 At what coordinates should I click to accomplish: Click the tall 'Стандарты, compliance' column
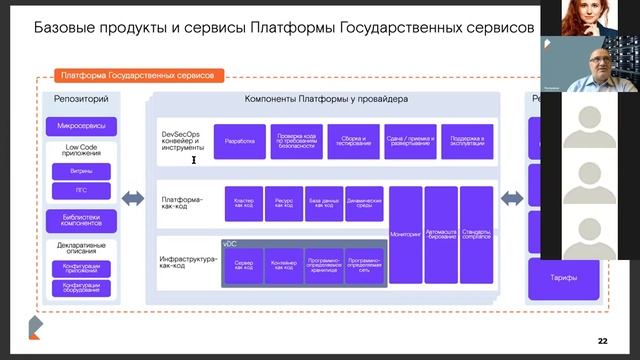click(476, 235)
